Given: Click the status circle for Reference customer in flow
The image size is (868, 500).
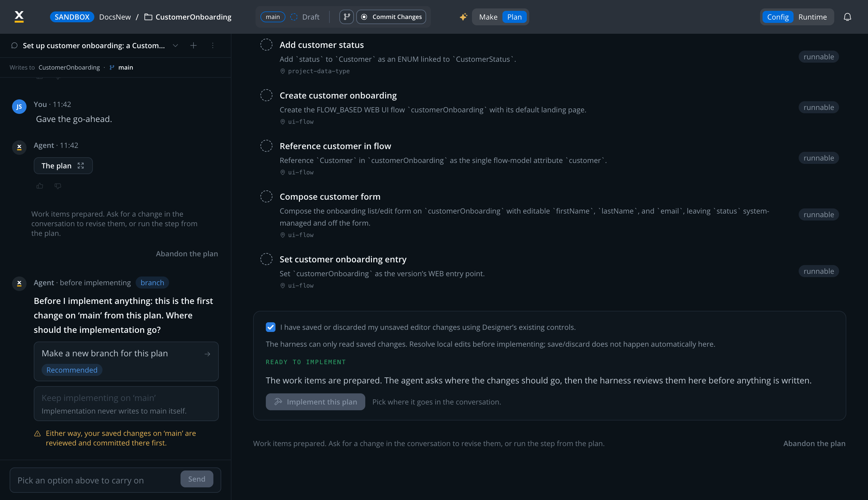Looking at the screenshot, I should pos(266,145).
